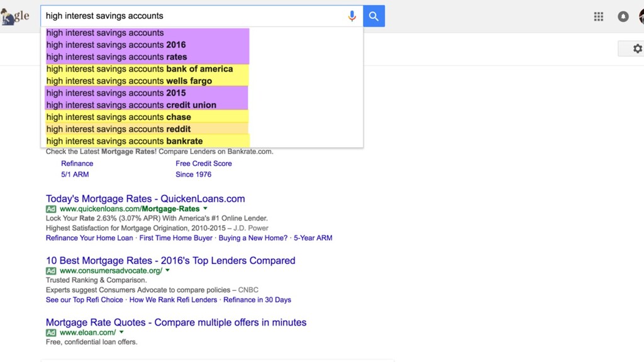
Task: Select suggestion ending in '2016'
Action: (202, 45)
